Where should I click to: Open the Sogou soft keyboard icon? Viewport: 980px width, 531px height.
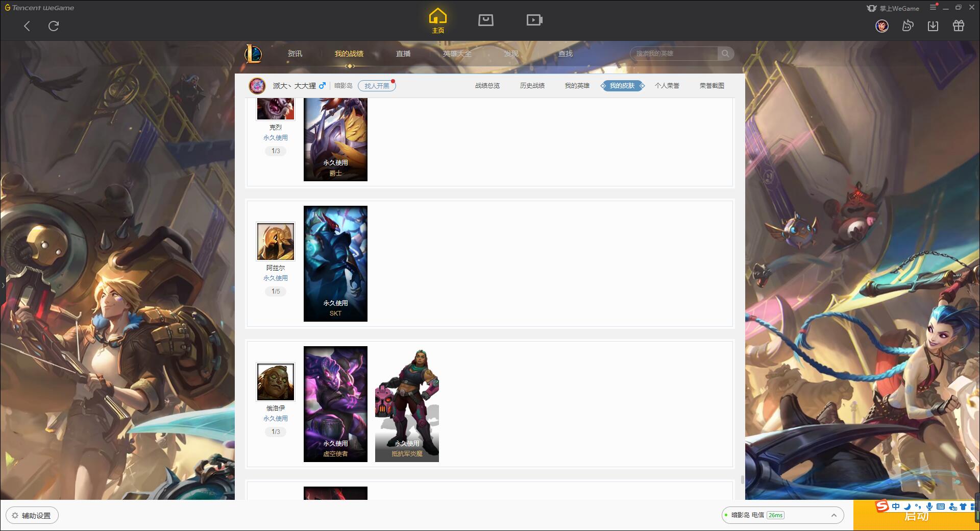941,506
